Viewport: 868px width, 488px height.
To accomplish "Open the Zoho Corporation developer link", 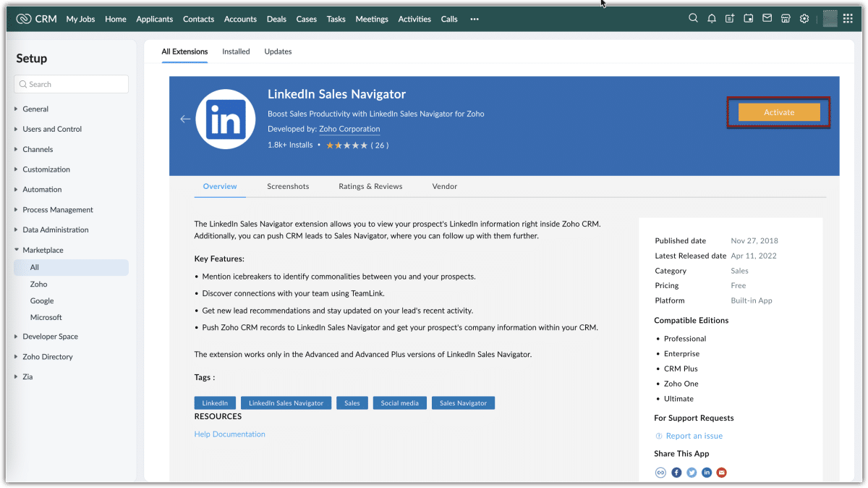I will [349, 129].
